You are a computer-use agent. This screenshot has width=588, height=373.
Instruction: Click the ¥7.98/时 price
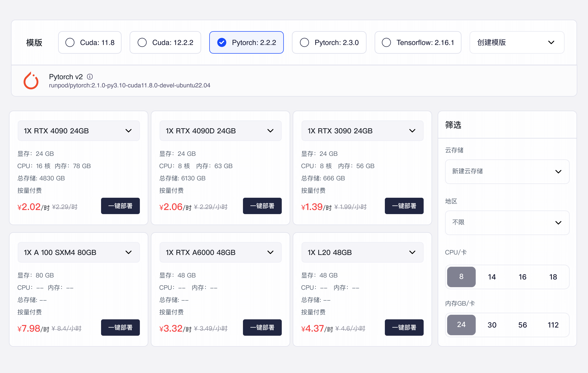click(x=33, y=328)
